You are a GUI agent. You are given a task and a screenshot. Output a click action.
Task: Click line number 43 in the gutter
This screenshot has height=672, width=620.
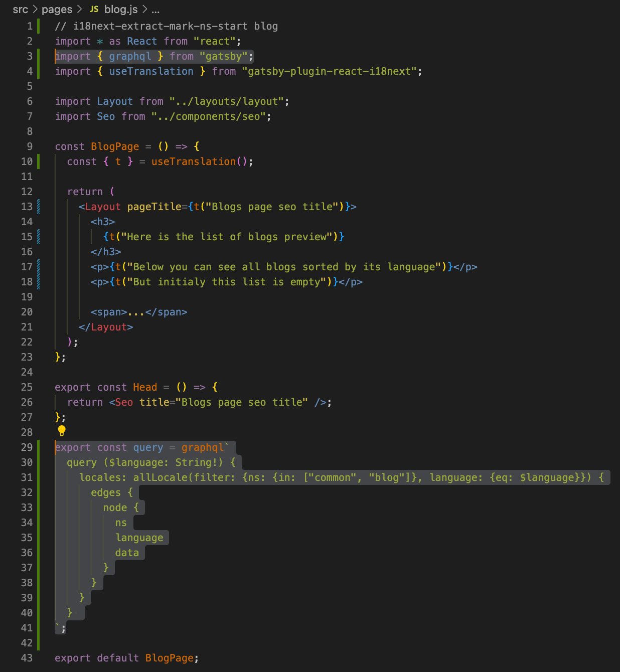27,658
